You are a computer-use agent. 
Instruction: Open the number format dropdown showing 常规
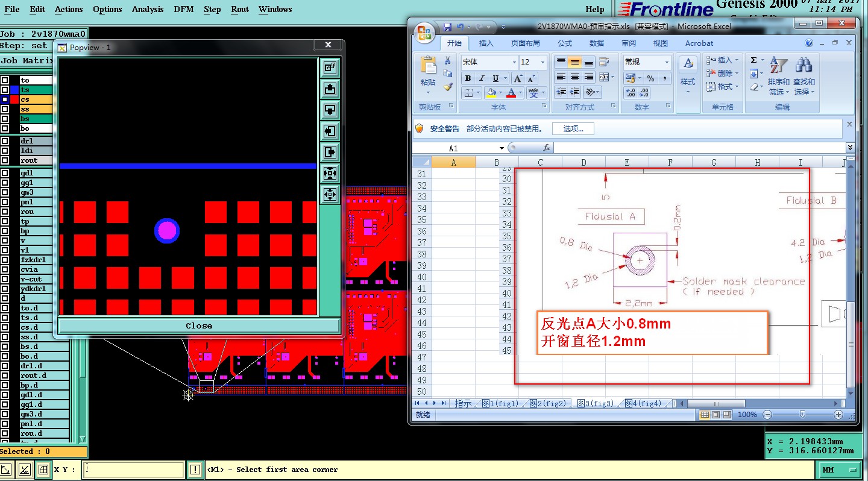[x=667, y=62]
